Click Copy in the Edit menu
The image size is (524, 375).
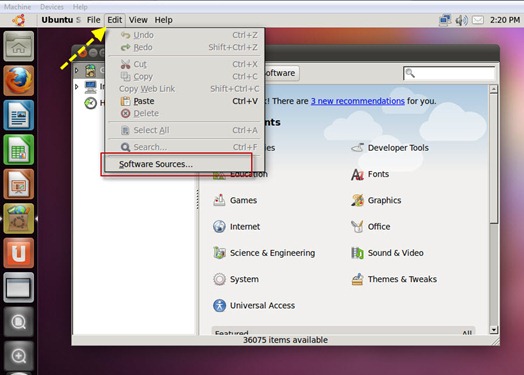click(185, 77)
